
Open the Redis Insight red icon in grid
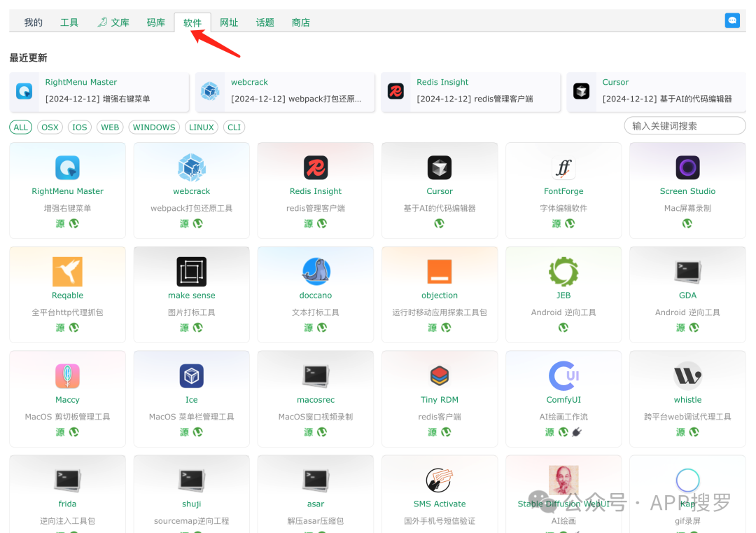tap(316, 168)
